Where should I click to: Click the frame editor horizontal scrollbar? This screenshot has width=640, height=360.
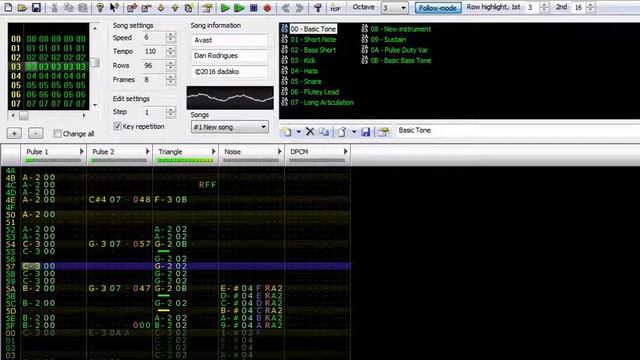[49, 116]
